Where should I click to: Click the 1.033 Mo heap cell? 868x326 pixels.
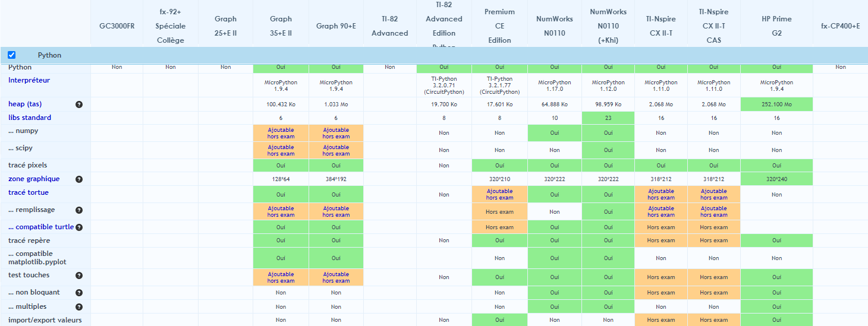pyautogui.click(x=336, y=105)
